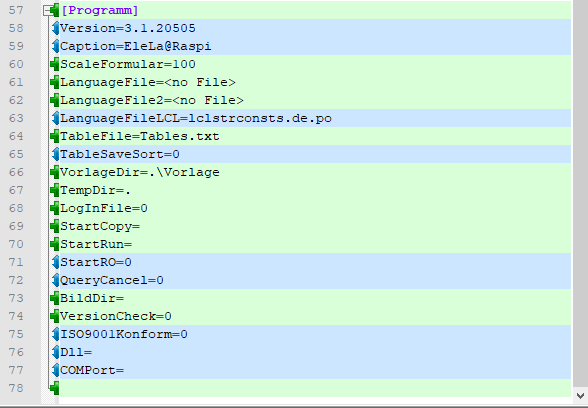
Task: Click green marker beside VersionCheck line
Action: [x=55, y=316]
